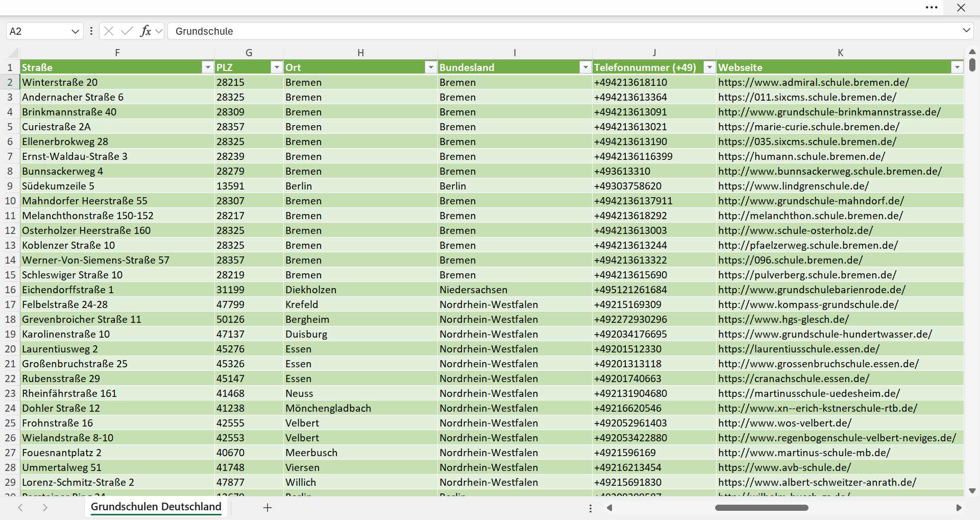
Task: Open the Webseite column filter dropdown
Action: (957, 67)
